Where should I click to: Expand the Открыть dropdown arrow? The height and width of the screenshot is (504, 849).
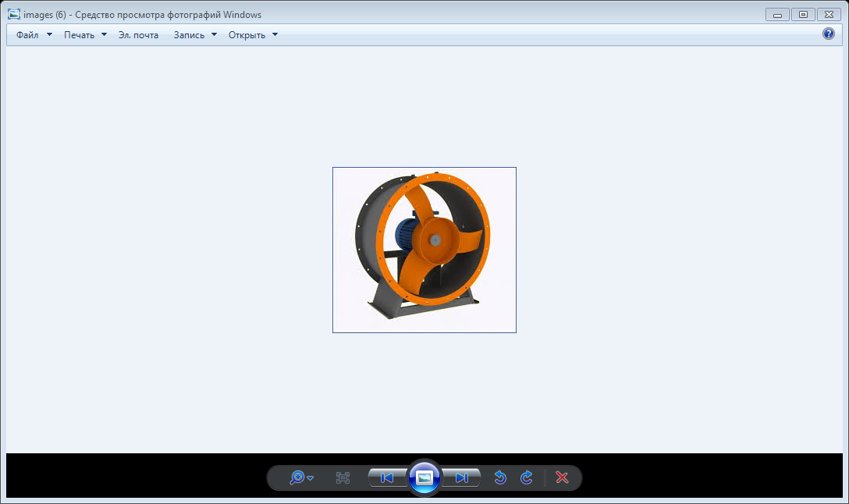point(275,34)
